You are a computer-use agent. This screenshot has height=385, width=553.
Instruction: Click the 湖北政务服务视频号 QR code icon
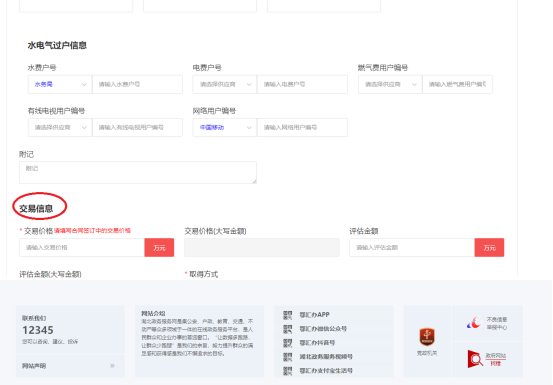click(288, 357)
